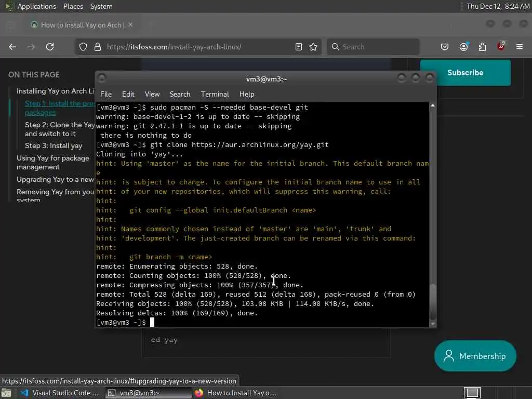The width and height of the screenshot is (532, 399).
Task: Click the 'sudo pacman -S --needed base-devel git' line
Action: [x=202, y=108]
